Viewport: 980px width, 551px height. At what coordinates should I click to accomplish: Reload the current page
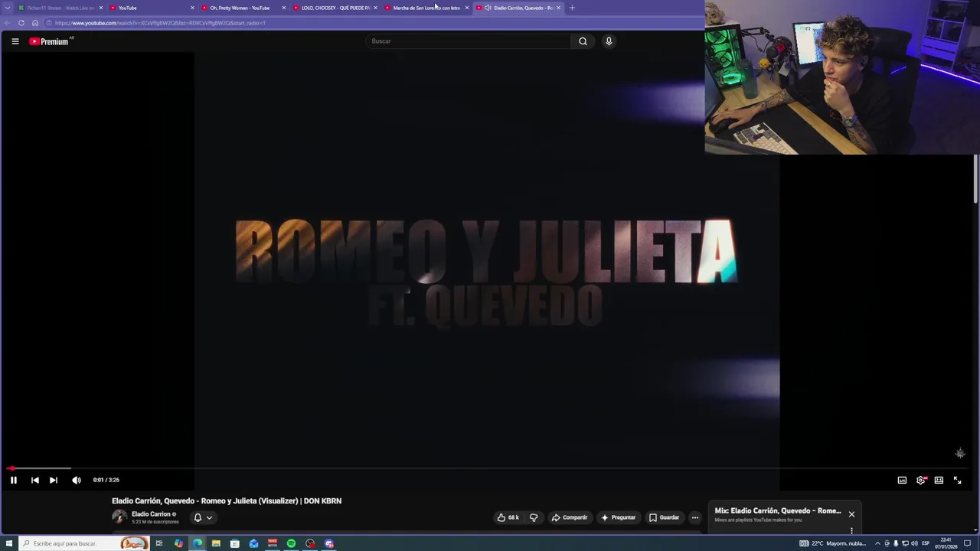click(21, 23)
